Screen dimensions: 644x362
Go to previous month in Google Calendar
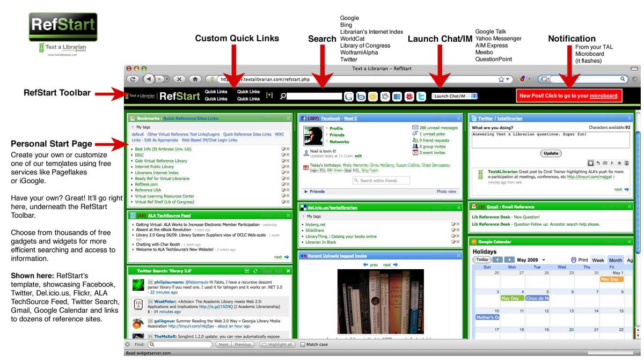pos(497,260)
